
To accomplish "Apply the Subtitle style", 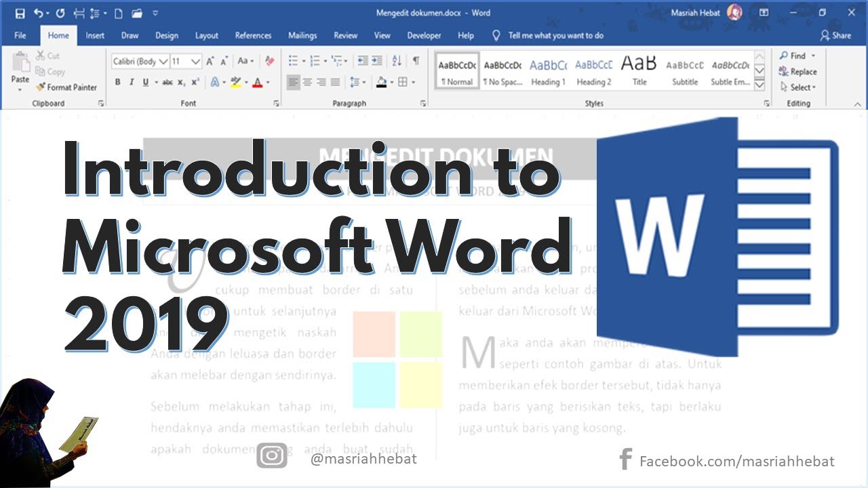I will click(685, 71).
